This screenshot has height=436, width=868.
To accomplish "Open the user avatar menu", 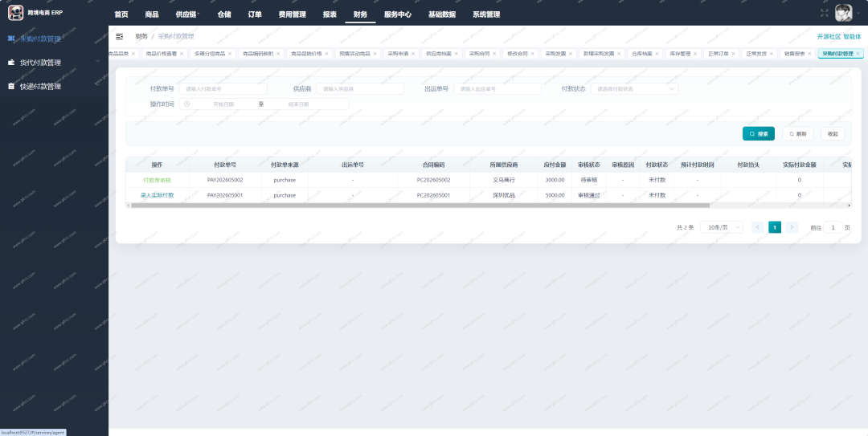I will [x=844, y=13].
